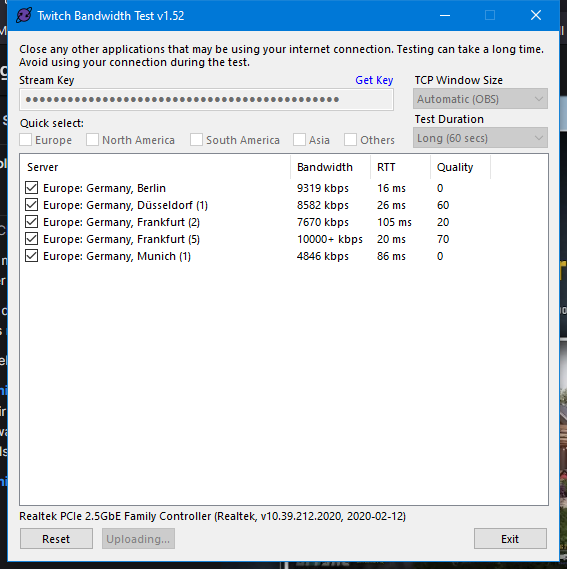The image size is (567, 569).
Task: Sort by the RTT column header
Action: (400, 167)
